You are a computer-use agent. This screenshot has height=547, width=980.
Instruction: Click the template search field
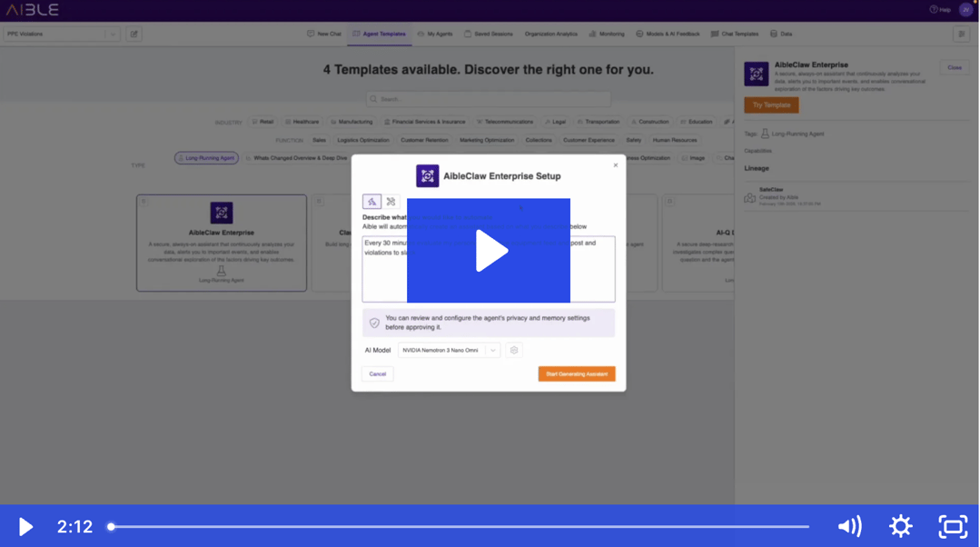[x=489, y=99]
